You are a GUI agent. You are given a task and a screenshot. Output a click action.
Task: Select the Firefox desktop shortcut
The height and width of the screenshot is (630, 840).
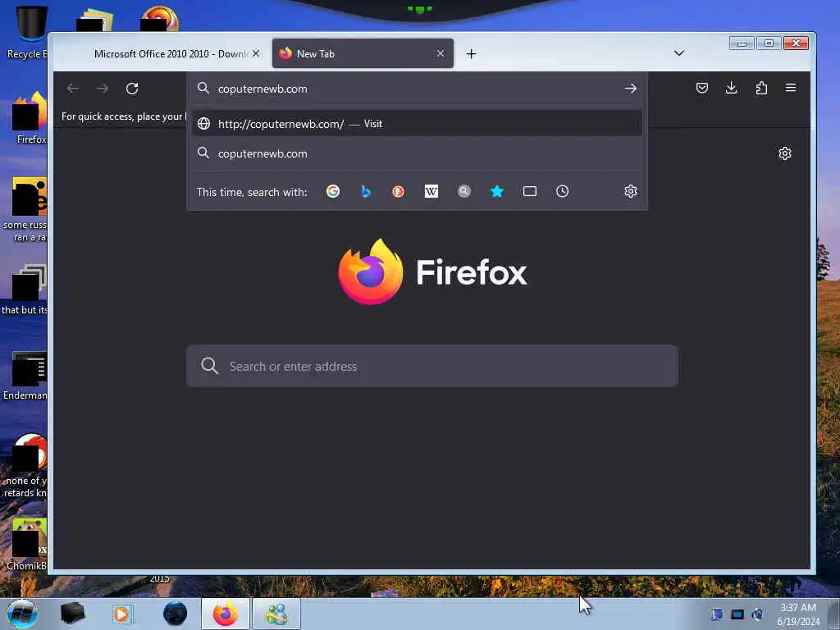pos(30,118)
